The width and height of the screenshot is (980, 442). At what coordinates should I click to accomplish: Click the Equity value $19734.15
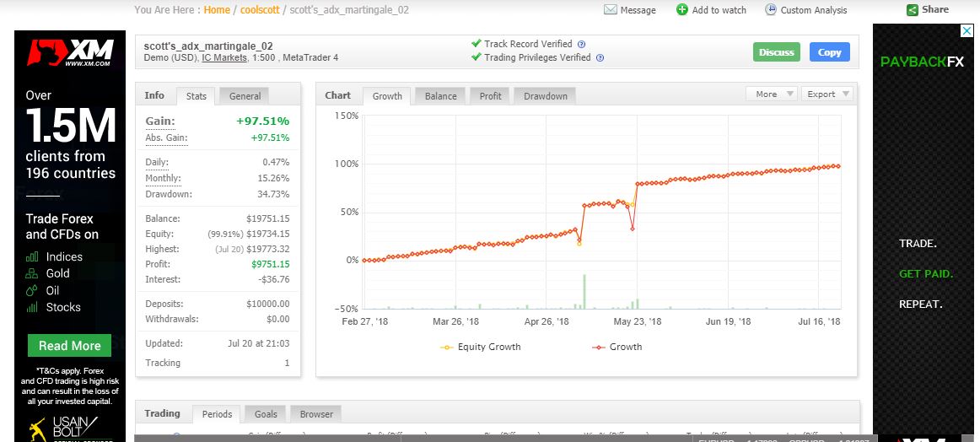pos(267,234)
